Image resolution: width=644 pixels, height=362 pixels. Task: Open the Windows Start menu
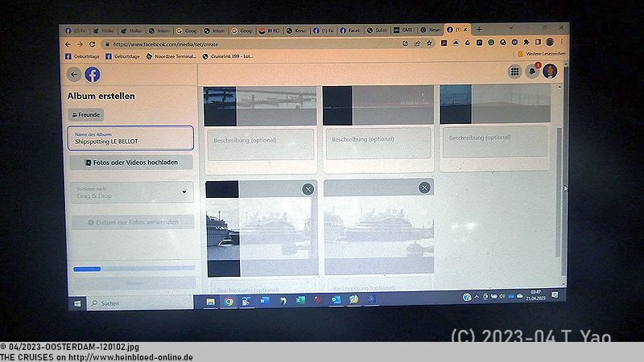[77, 303]
